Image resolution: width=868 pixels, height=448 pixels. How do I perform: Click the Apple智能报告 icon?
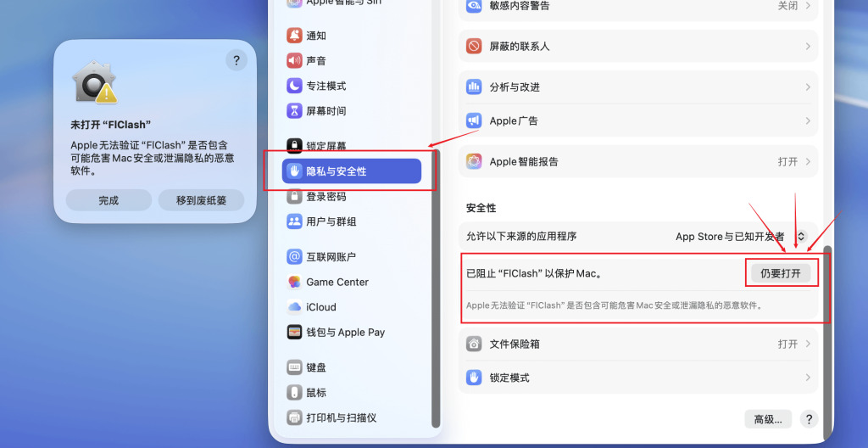(474, 161)
